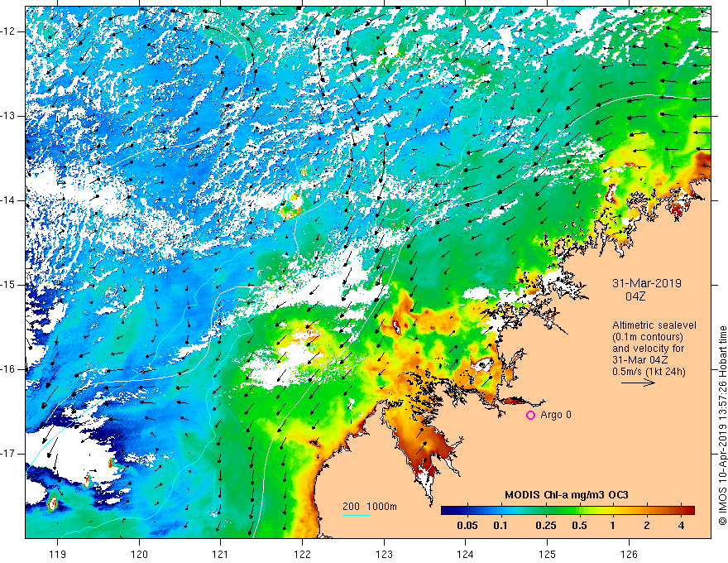Screen dimensions: 728x563
Task: Click the dark red end of colorbar
Action: [x=689, y=511]
